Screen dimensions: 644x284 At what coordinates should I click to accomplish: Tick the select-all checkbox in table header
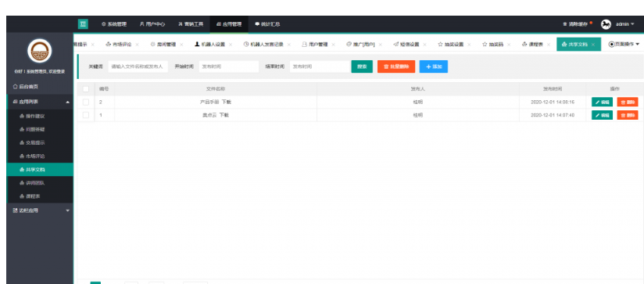tap(86, 88)
